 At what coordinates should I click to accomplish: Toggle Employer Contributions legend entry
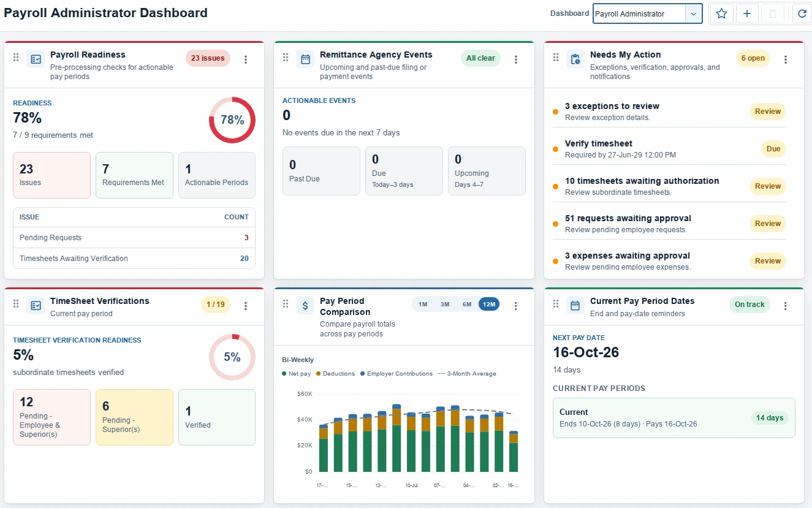pyautogui.click(x=397, y=374)
